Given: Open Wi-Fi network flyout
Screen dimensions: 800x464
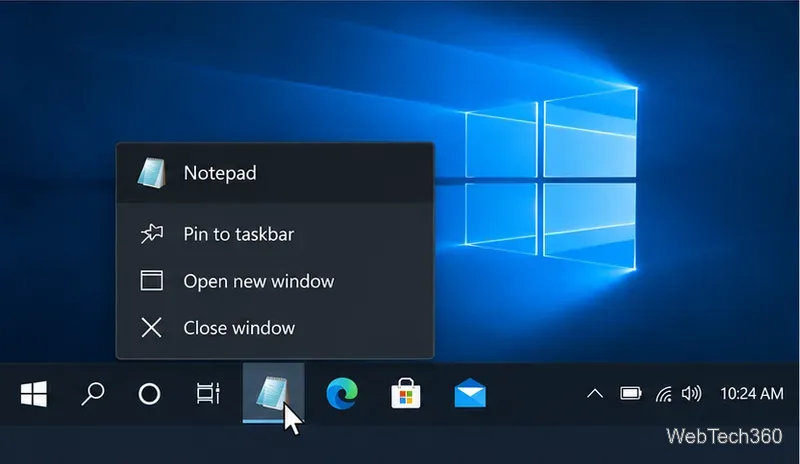Looking at the screenshot, I should point(664,394).
